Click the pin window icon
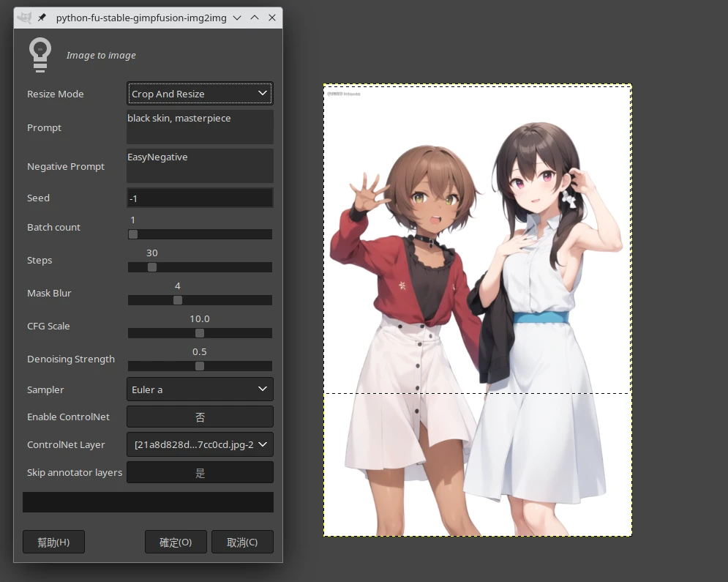 click(42, 18)
